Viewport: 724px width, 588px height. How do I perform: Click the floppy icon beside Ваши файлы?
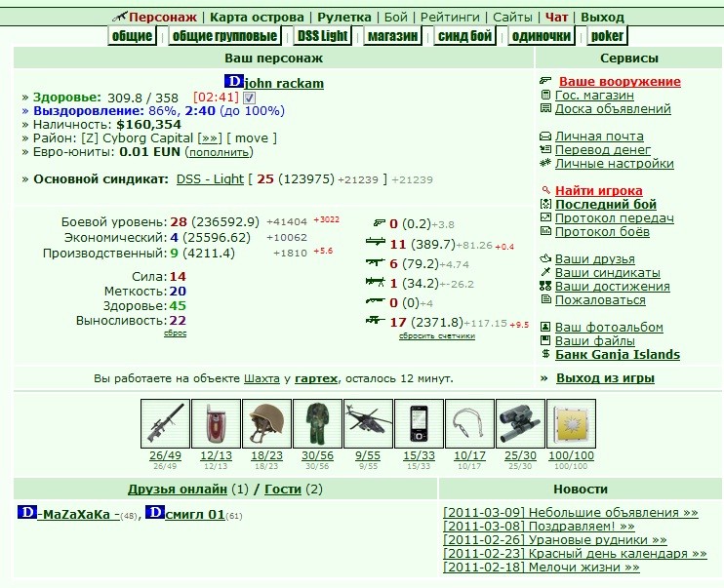[x=545, y=340]
